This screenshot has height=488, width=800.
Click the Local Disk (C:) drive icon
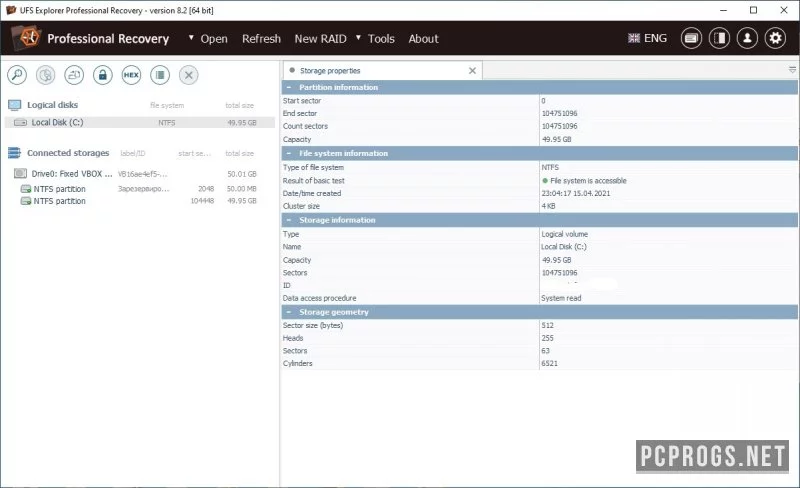click(x=20, y=123)
